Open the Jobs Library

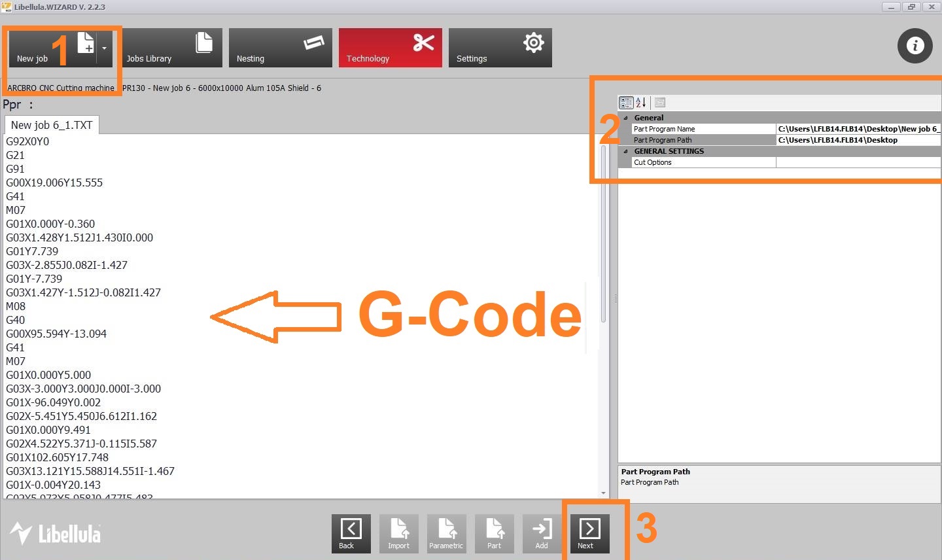click(170, 48)
